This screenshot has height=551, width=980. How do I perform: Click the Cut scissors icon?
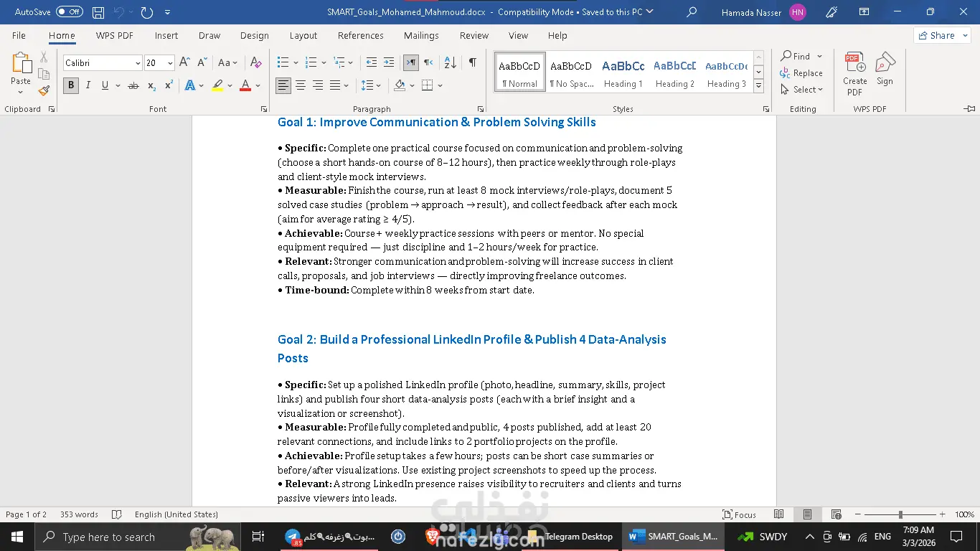pyautogui.click(x=44, y=57)
